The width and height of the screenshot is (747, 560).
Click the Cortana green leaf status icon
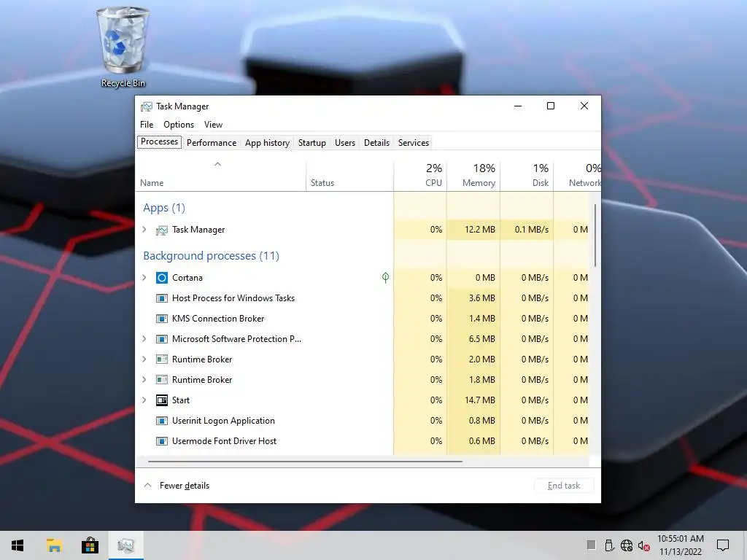385,278
